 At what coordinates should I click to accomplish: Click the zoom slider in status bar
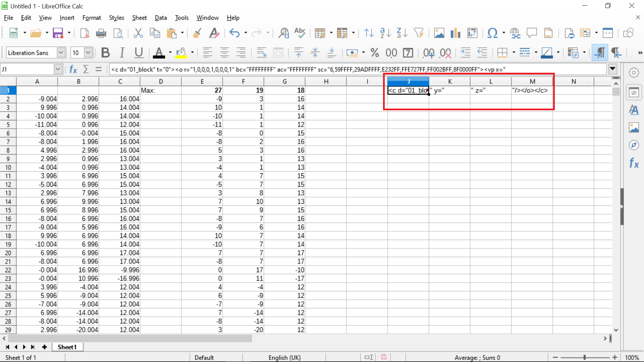tap(585, 357)
